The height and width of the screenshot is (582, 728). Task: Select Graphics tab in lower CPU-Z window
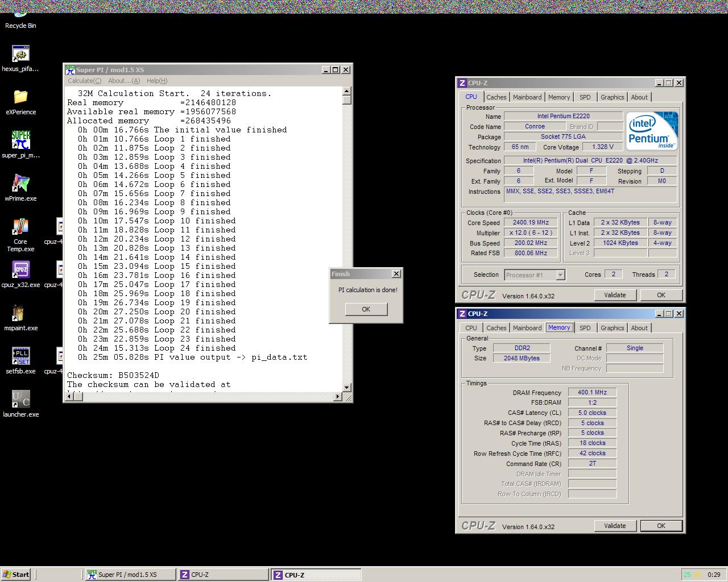tap(612, 328)
